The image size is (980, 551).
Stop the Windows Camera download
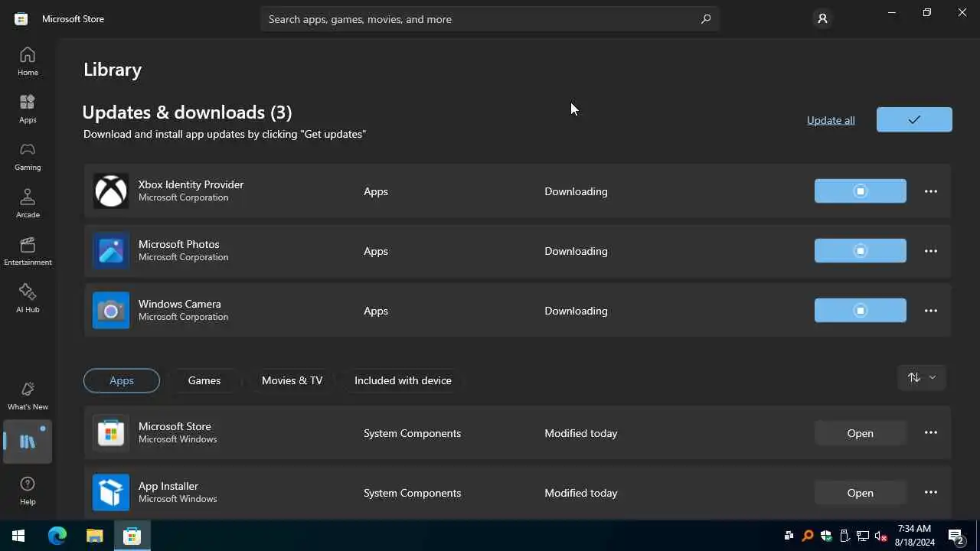[860, 310]
